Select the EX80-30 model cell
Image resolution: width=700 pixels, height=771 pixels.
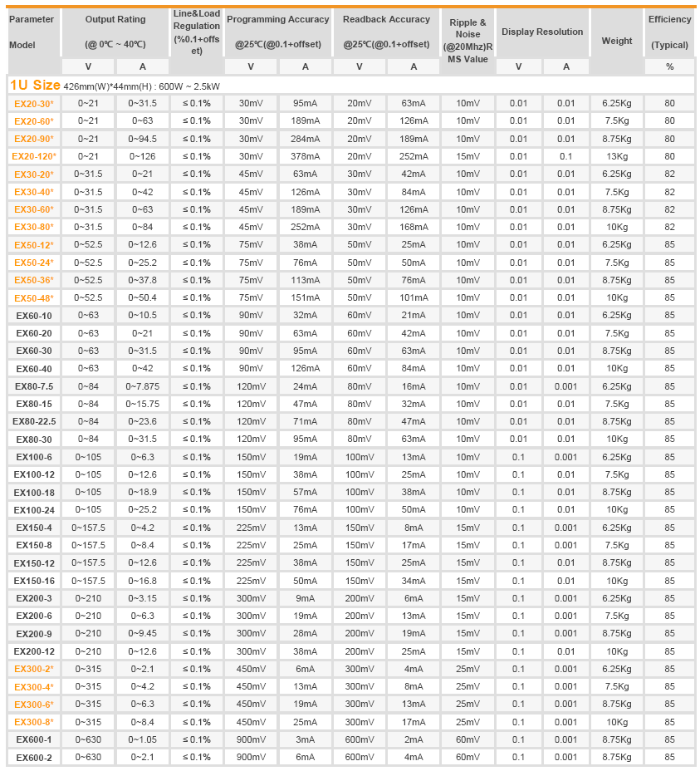tap(34, 440)
